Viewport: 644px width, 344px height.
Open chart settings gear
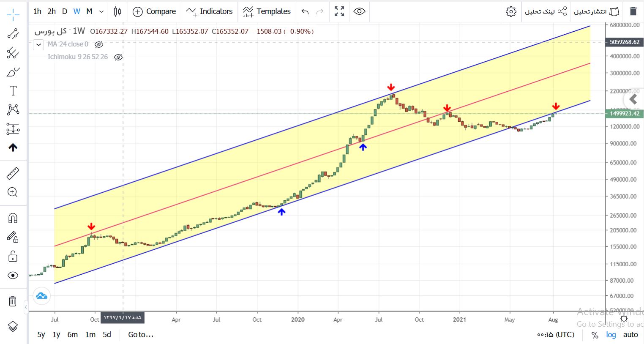click(x=511, y=11)
